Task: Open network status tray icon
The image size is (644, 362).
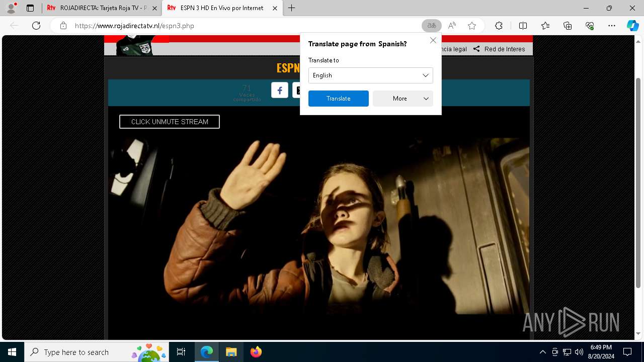Action: [x=567, y=352]
